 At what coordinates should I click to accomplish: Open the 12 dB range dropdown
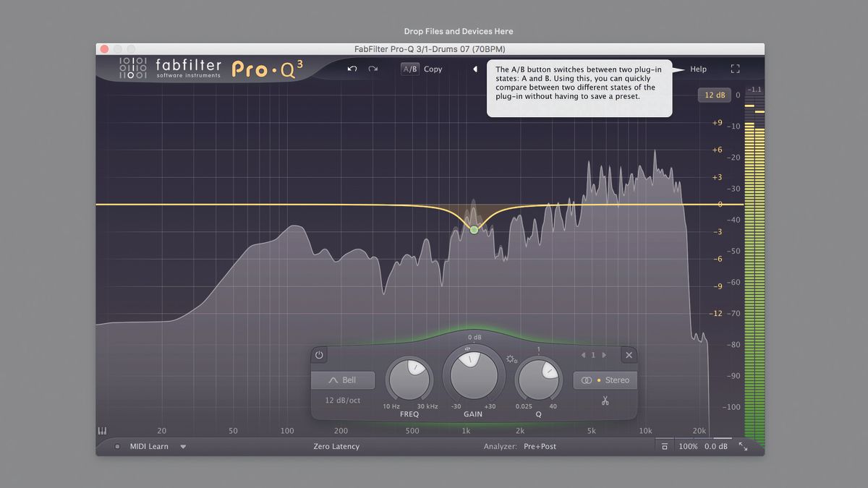coord(715,95)
